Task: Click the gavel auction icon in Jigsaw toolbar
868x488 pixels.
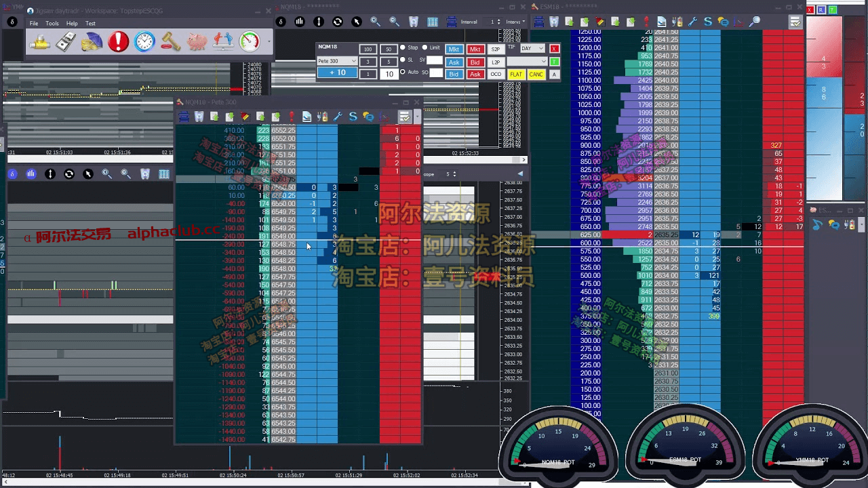Action: (171, 42)
